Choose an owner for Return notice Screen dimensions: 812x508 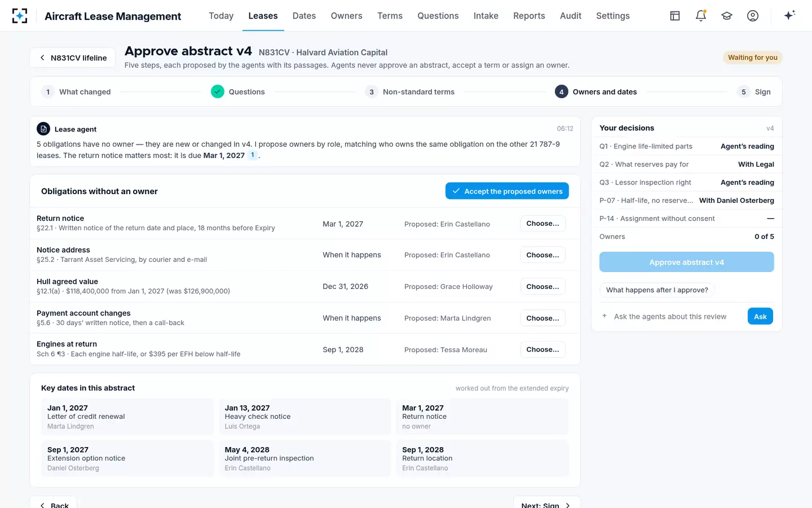tap(542, 224)
